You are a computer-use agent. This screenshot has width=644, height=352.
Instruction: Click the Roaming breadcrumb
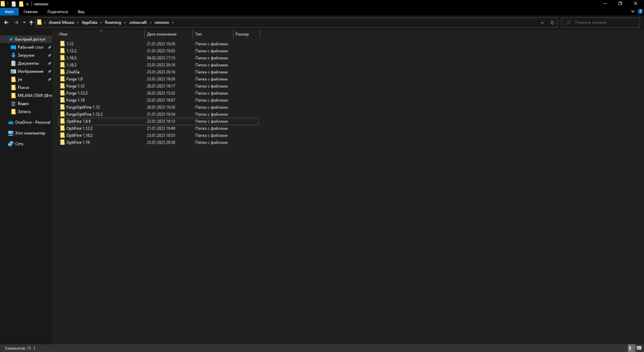click(113, 23)
